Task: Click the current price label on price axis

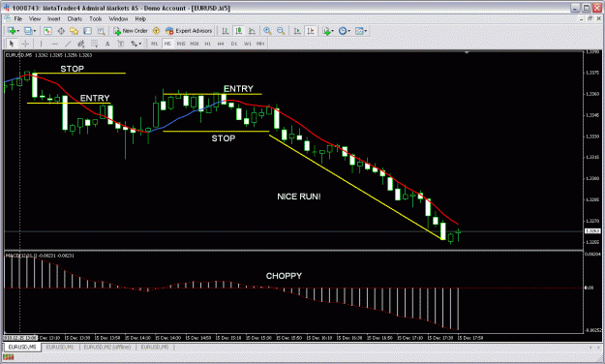Action: [x=592, y=231]
